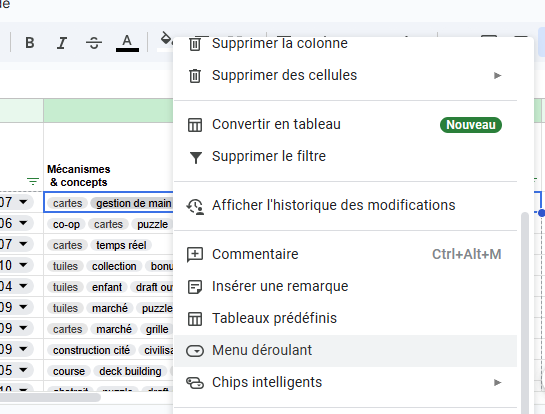545x414 pixels.
Task: Apply strikethrough formatting
Action: coord(94,43)
